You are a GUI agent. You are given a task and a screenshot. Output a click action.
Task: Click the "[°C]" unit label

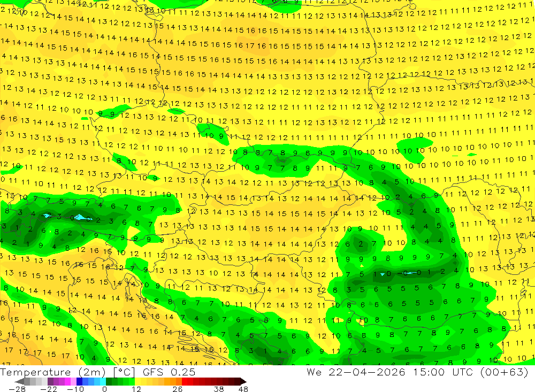point(124,372)
